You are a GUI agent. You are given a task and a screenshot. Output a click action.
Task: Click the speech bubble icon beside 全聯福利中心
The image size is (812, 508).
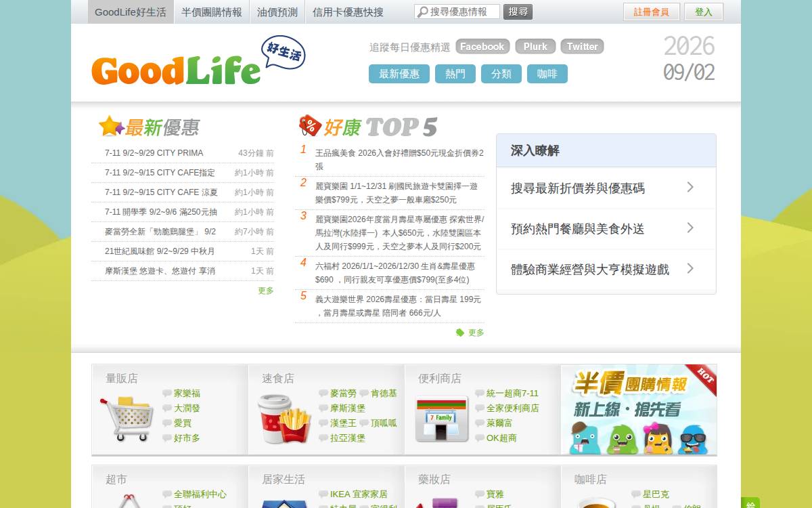pyautogui.click(x=166, y=494)
